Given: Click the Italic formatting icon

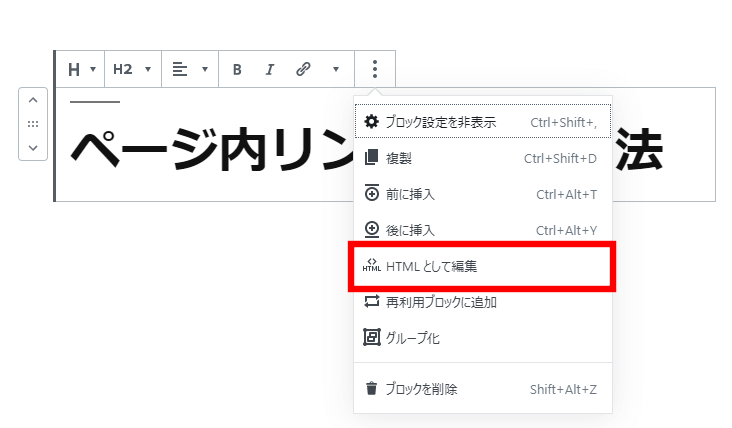Looking at the screenshot, I should [x=269, y=69].
